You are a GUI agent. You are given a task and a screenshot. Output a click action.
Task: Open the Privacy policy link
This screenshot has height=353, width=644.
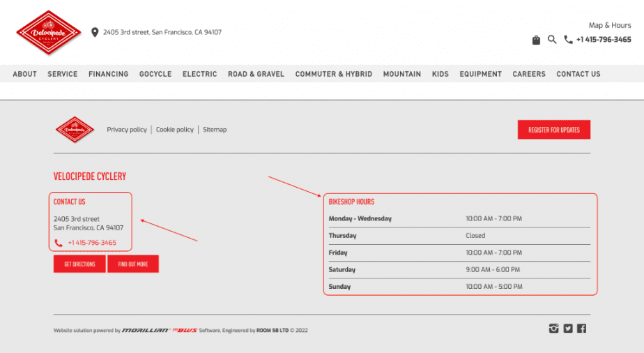click(127, 130)
